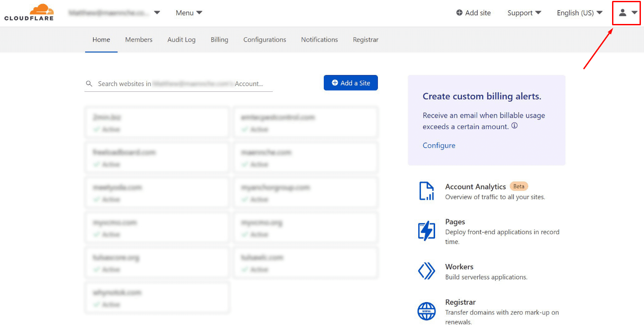The image size is (644, 327).
Task: Open the English (US) language dropdown
Action: pyautogui.click(x=579, y=13)
